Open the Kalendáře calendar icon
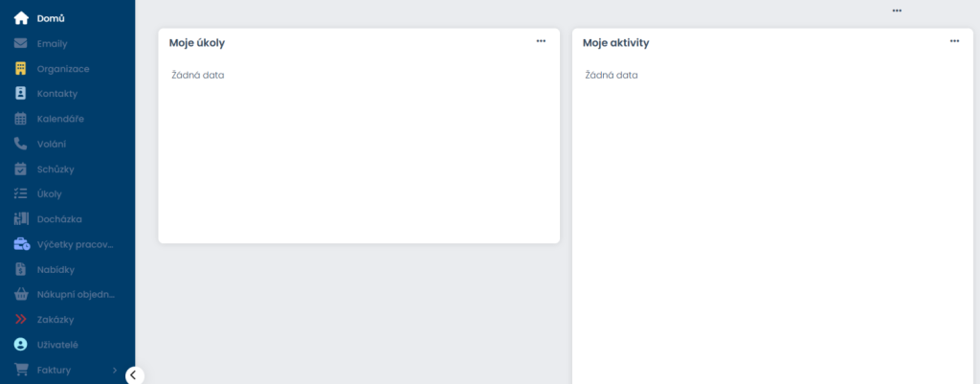This screenshot has width=980, height=384. point(21,119)
